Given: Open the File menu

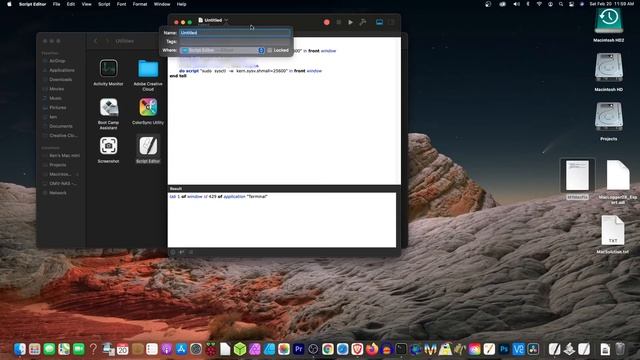Looking at the screenshot, I should point(56,4).
